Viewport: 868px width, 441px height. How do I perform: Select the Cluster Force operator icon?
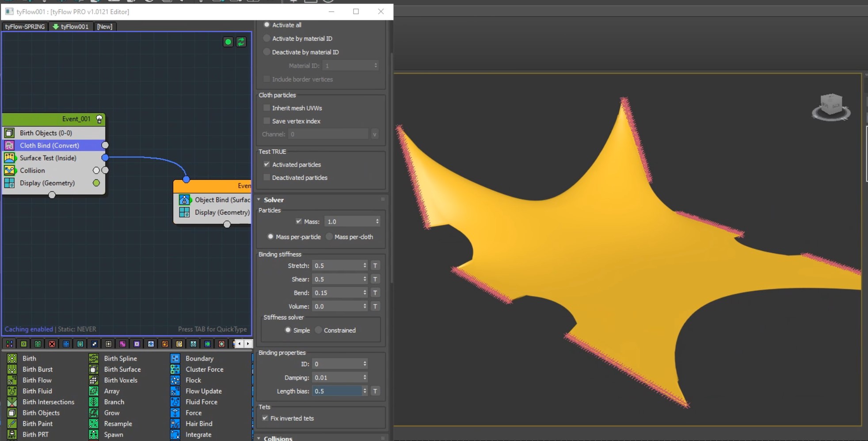(175, 369)
